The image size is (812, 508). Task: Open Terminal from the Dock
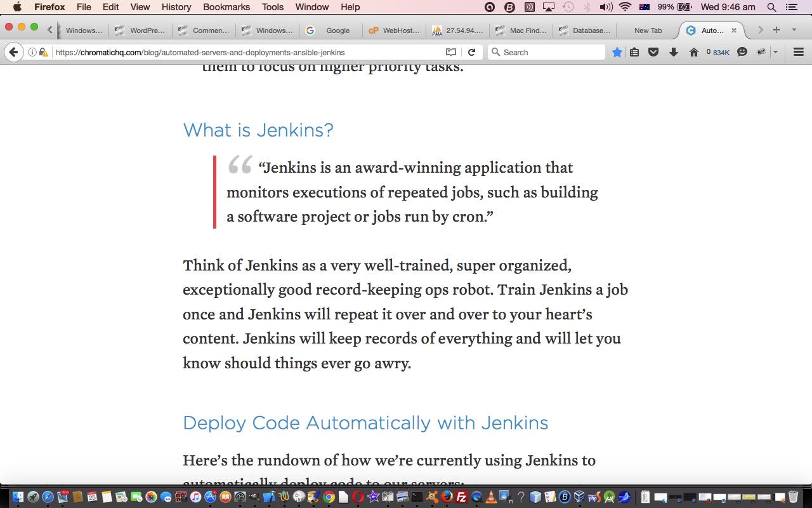pyautogui.click(x=417, y=497)
